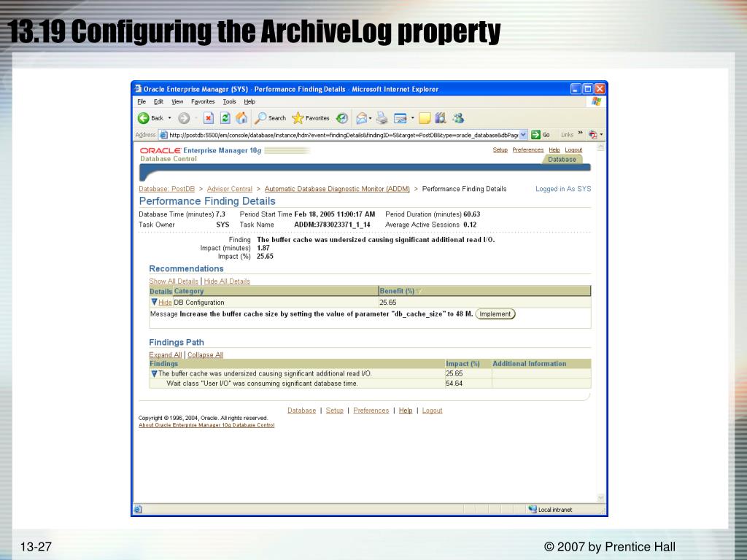
Task: Click the green Go arrow button
Action: coord(535,135)
